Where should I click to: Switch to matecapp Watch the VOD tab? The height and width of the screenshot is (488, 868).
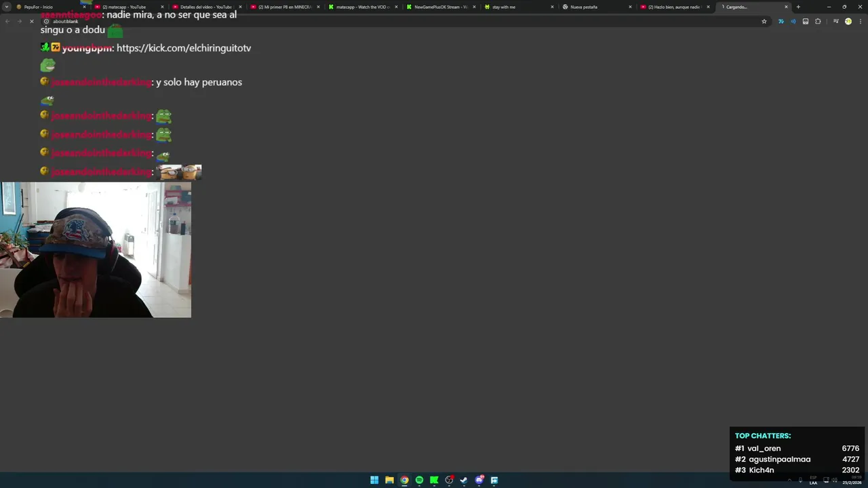[363, 7]
